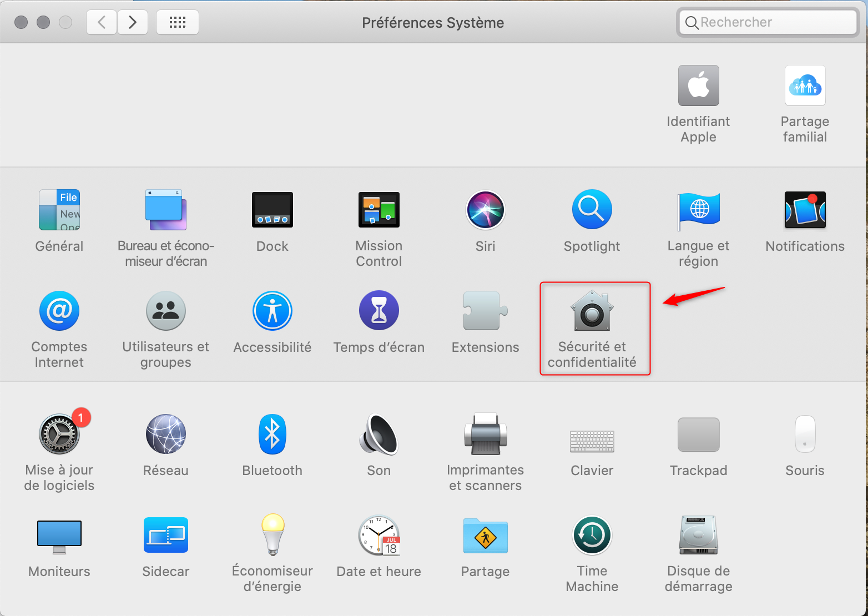This screenshot has height=616, width=868.
Task: Open Disque de démarrage preferences
Action: 698,535
